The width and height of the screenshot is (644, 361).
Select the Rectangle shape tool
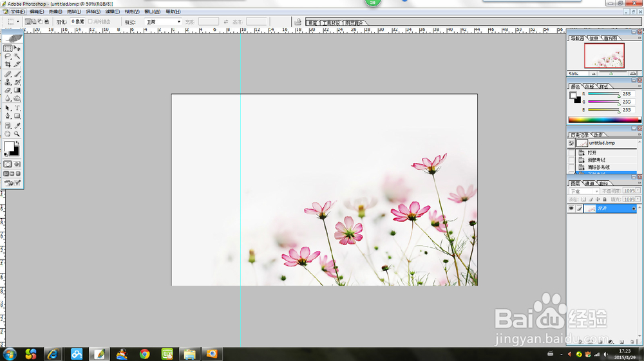coord(17,116)
